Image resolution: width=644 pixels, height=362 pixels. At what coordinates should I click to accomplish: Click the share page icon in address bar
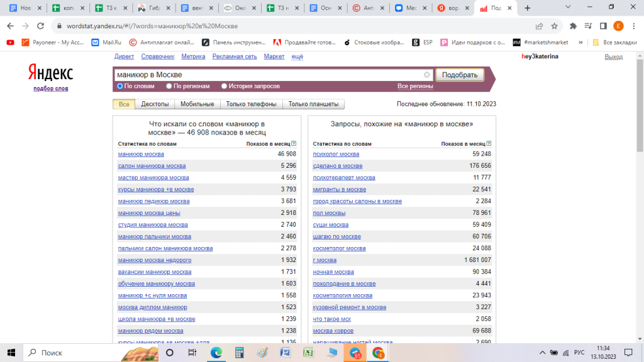coord(539,26)
